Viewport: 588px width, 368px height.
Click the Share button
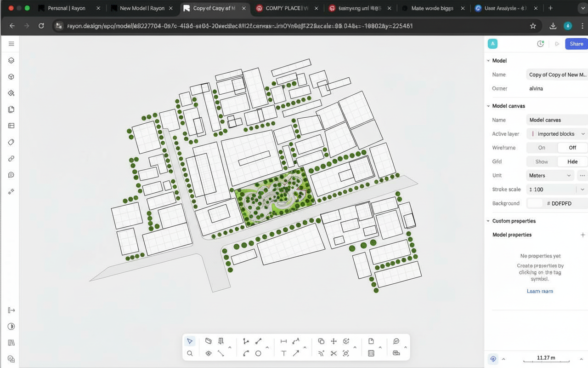click(576, 44)
